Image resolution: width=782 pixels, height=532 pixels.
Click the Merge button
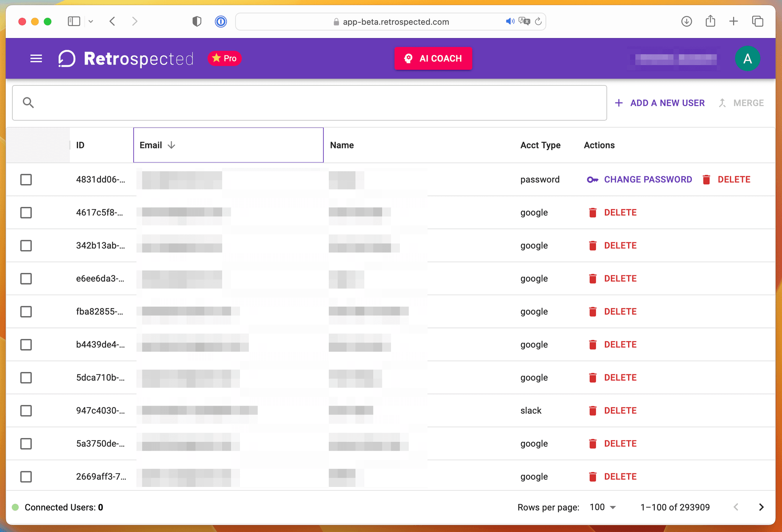tap(741, 103)
